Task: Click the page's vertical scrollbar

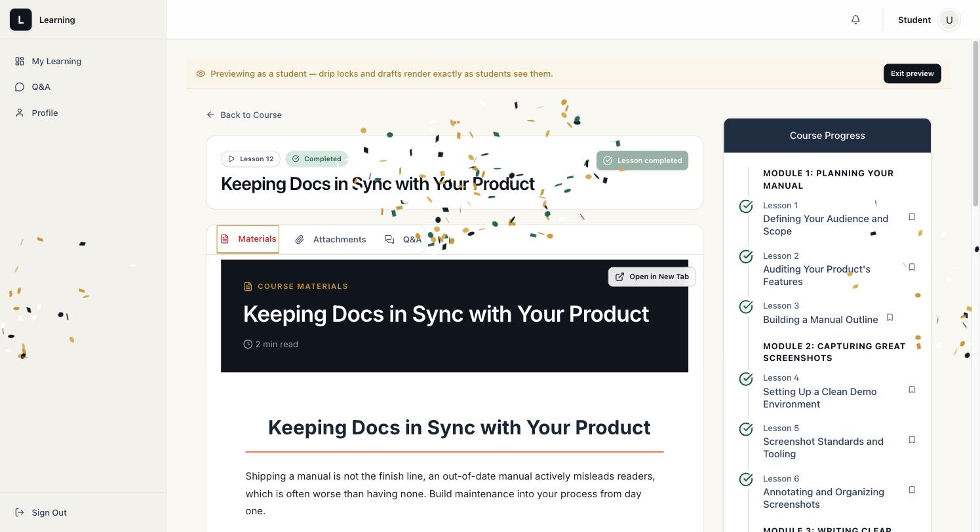Action: pos(975,124)
